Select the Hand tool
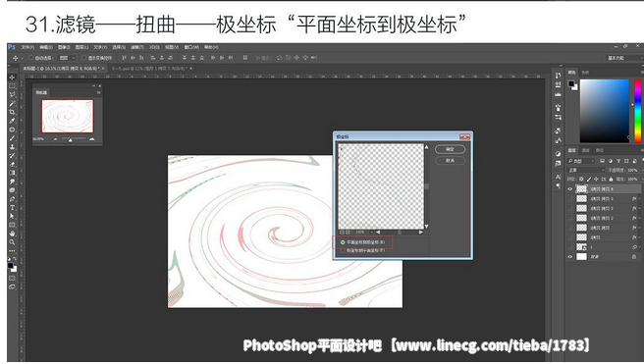This screenshot has height=364, width=644. point(12,234)
